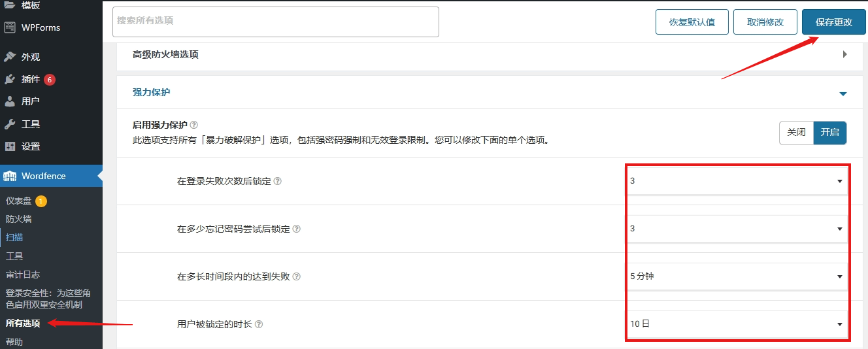Viewport: 868px width, 349px height.
Task: Open help icon beside 用户被锁定的时长
Action: click(x=259, y=325)
